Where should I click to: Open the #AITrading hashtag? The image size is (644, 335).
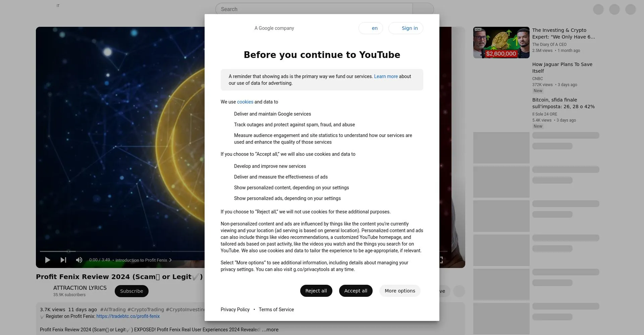(x=113, y=310)
